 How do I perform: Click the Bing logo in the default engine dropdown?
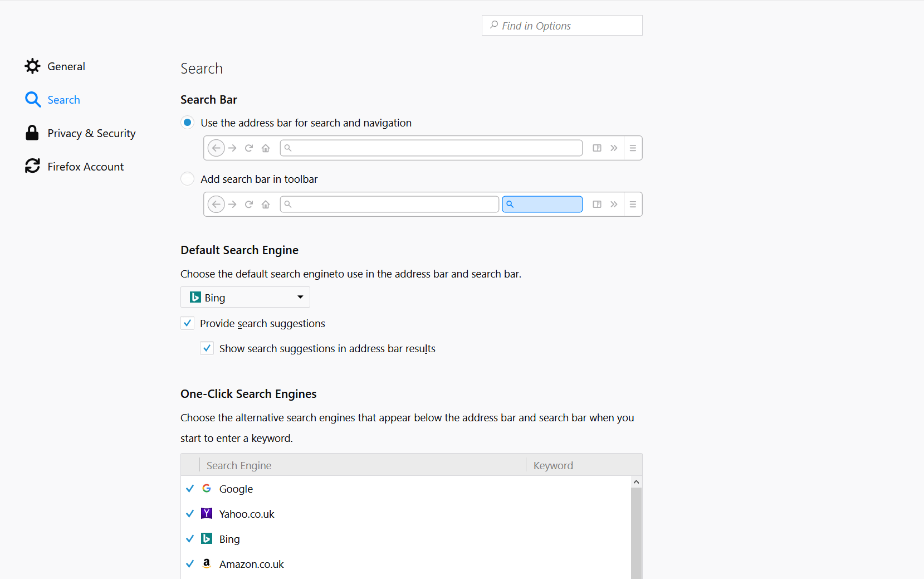[195, 297]
